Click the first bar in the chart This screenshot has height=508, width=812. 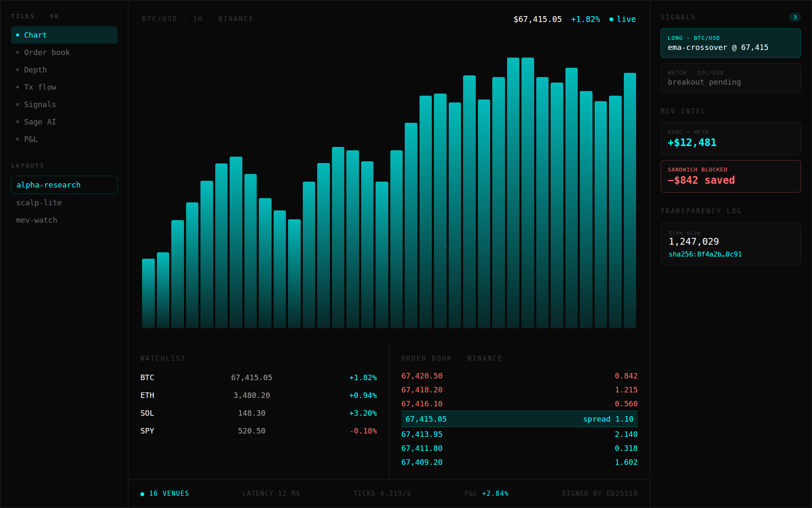tap(148, 293)
